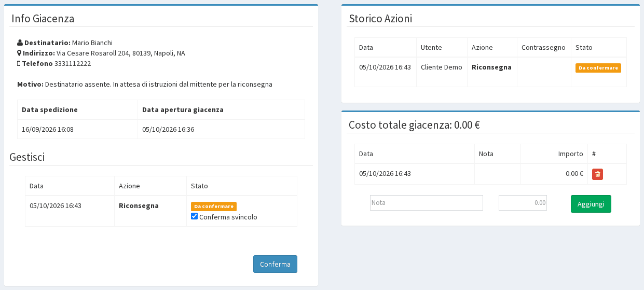644x290 pixels.
Task: Click the Contrassegno column header
Action: [x=543, y=47]
